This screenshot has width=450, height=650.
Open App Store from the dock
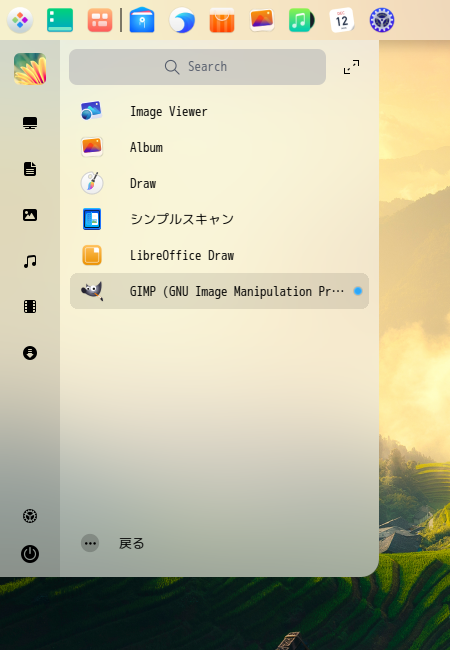click(222, 20)
